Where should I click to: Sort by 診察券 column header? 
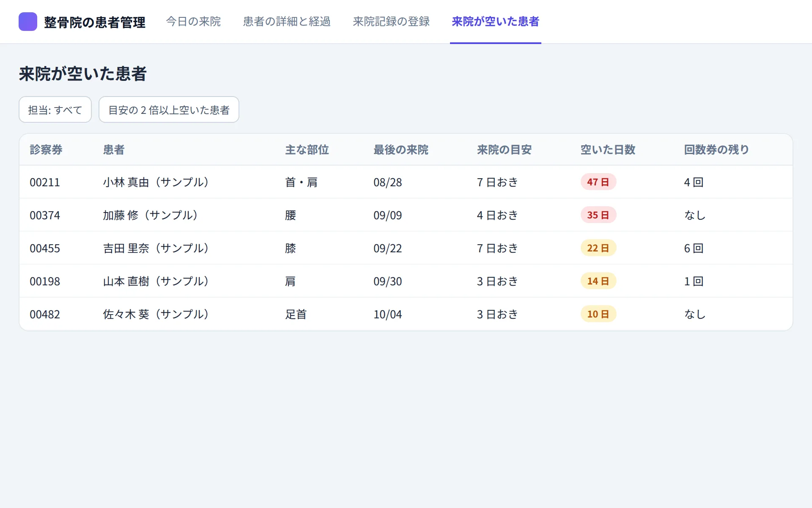46,149
